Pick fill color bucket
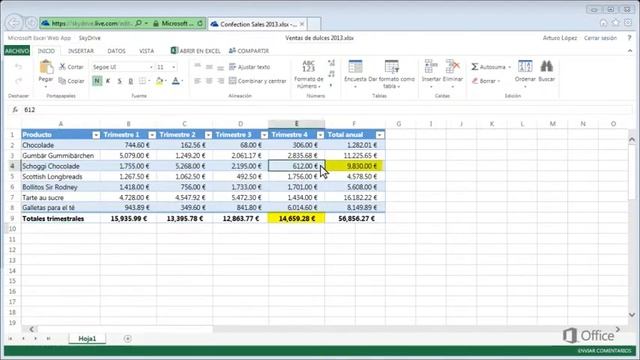Screen dimensions: 640x360 pyautogui.click(x=160, y=81)
